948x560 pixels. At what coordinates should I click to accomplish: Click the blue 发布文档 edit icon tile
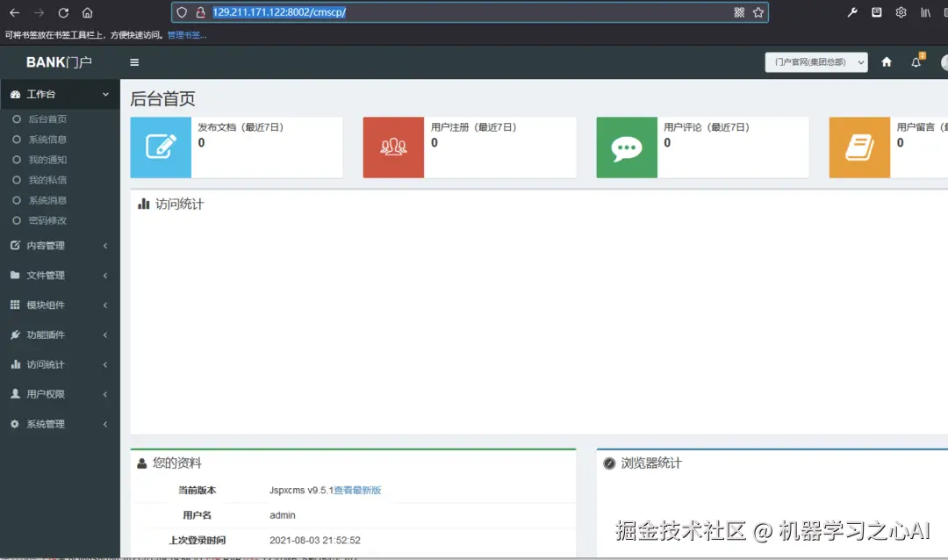[x=161, y=147]
